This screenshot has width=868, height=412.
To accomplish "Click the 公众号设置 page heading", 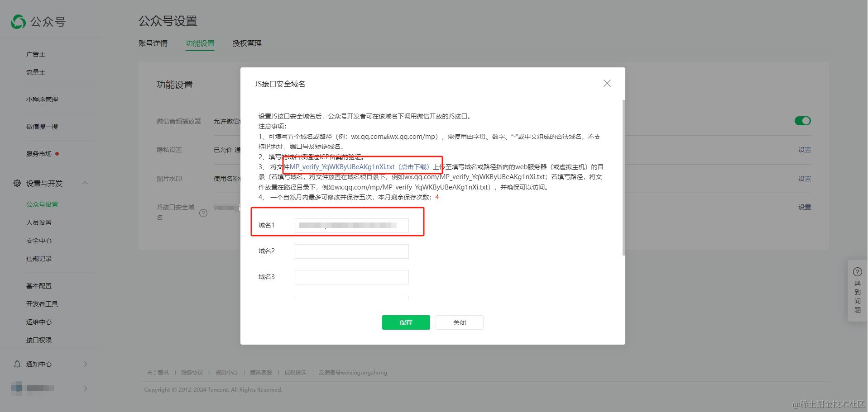I will [168, 21].
